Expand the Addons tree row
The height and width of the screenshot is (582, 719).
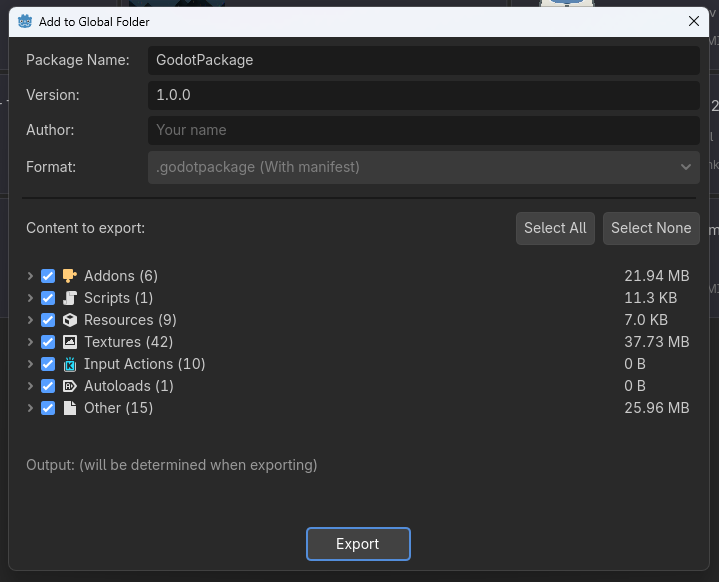pos(30,276)
